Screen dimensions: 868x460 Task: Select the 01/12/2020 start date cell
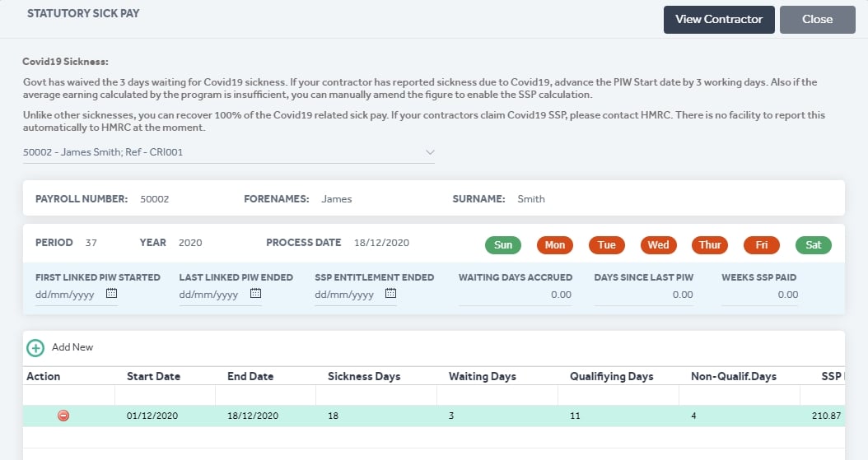point(152,416)
